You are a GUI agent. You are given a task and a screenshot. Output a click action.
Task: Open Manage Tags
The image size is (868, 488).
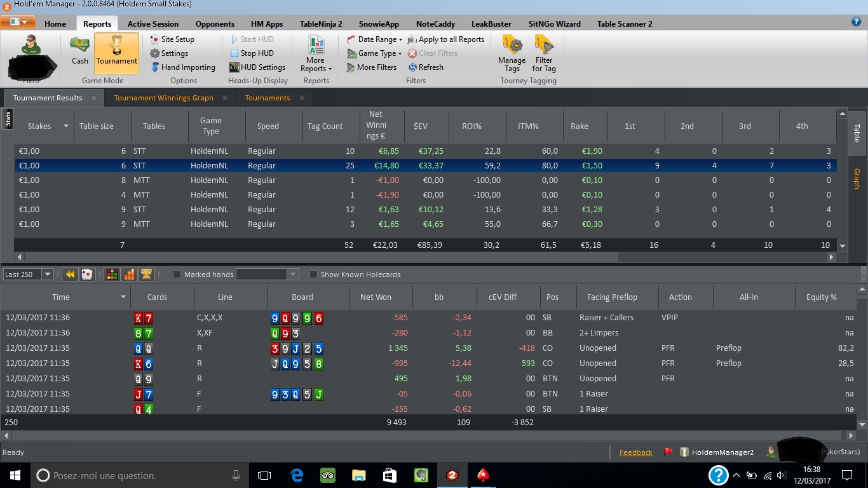[x=512, y=54]
